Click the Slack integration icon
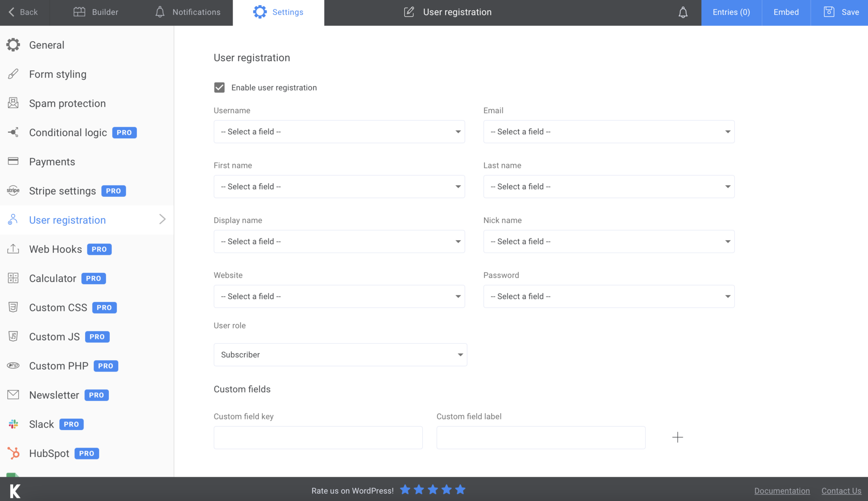 [13, 424]
